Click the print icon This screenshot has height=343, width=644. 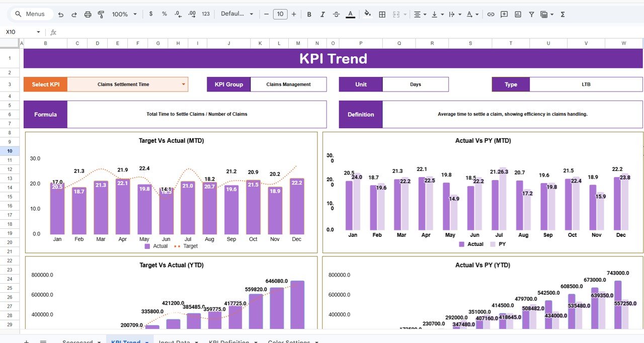point(88,14)
